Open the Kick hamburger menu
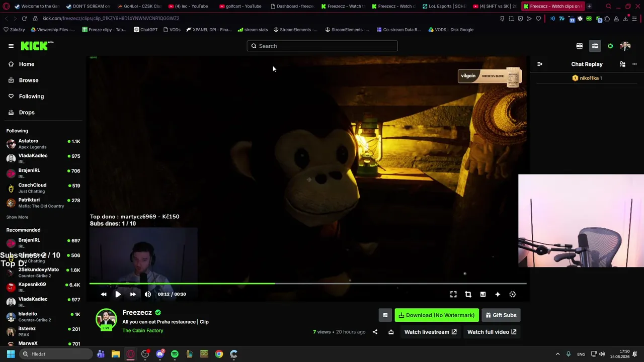Image resolution: width=644 pixels, height=362 pixels. (x=11, y=46)
